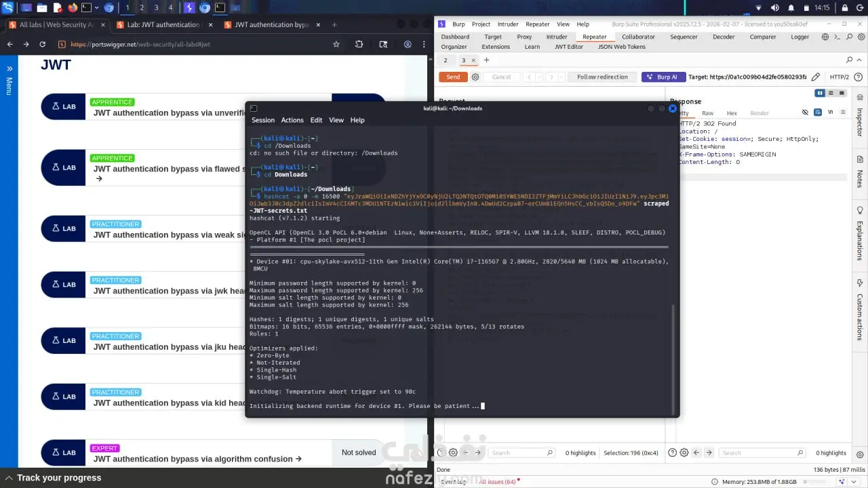
Task: Click the lock screen icon
Action: (x=844, y=8)
